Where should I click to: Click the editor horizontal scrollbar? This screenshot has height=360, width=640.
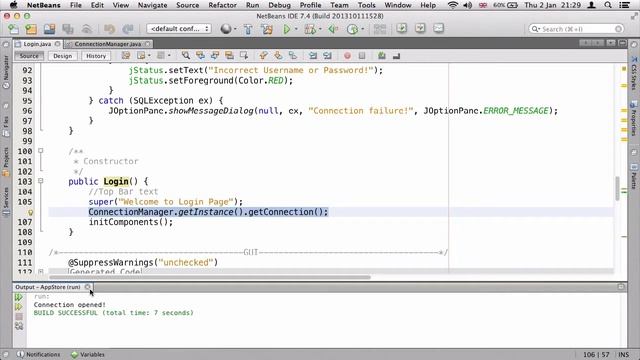(210, 277)
